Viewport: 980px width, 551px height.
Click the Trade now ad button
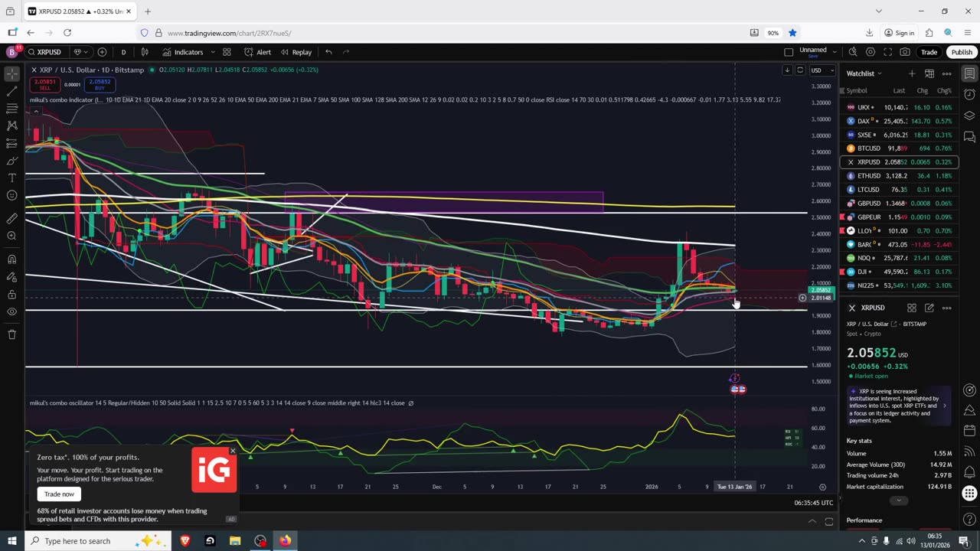pos(59,494)
